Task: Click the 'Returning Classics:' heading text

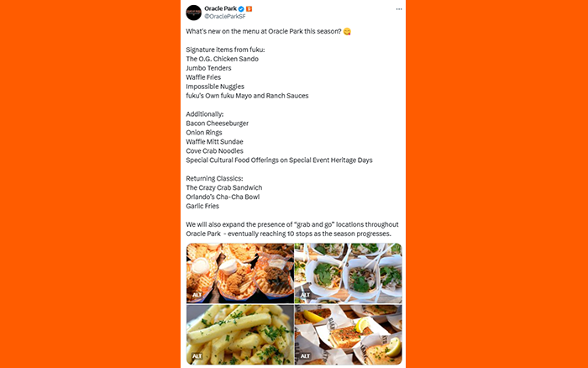Action: (214, 179)
